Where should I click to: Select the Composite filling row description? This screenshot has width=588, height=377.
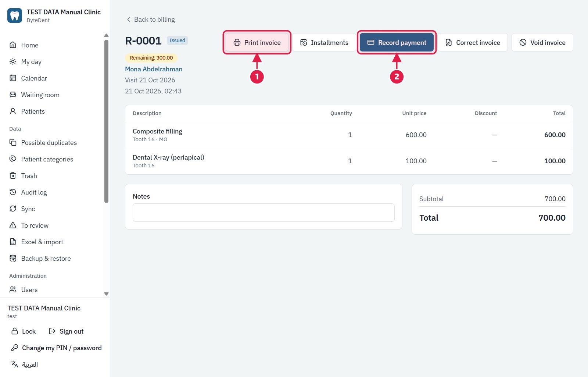point(157,131)
